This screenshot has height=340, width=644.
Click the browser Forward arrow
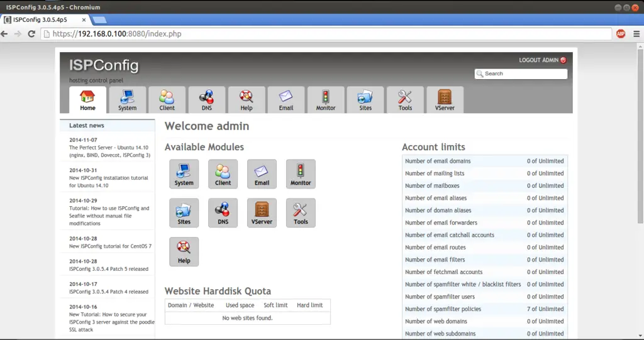pos(18,34)
